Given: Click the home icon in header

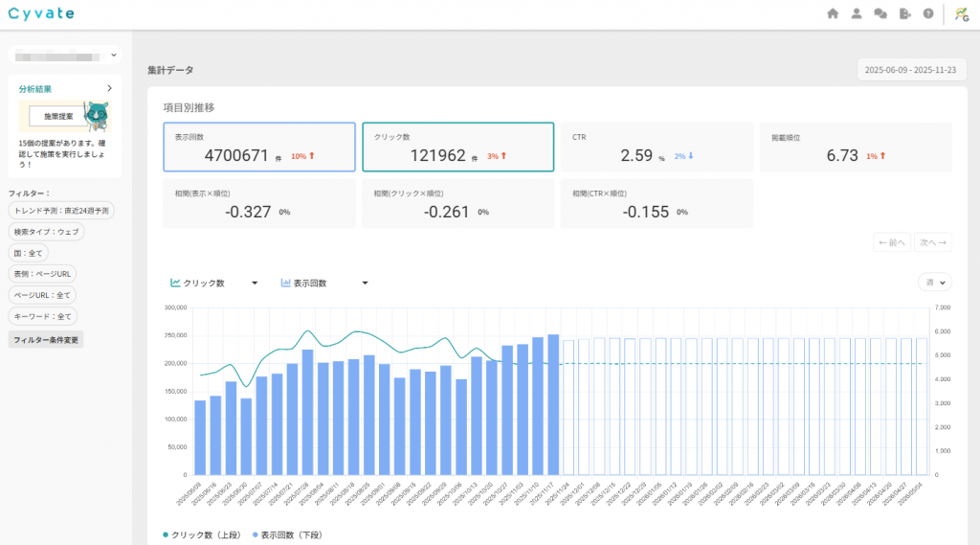Looking at the screenshot, I should point(833,13).
